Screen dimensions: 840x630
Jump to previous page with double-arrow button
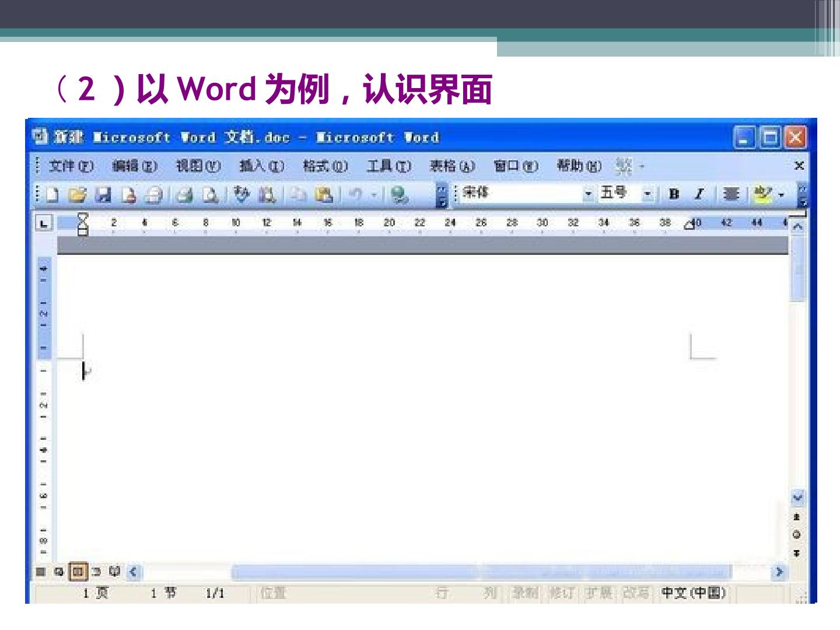click(x=797, y=517)
